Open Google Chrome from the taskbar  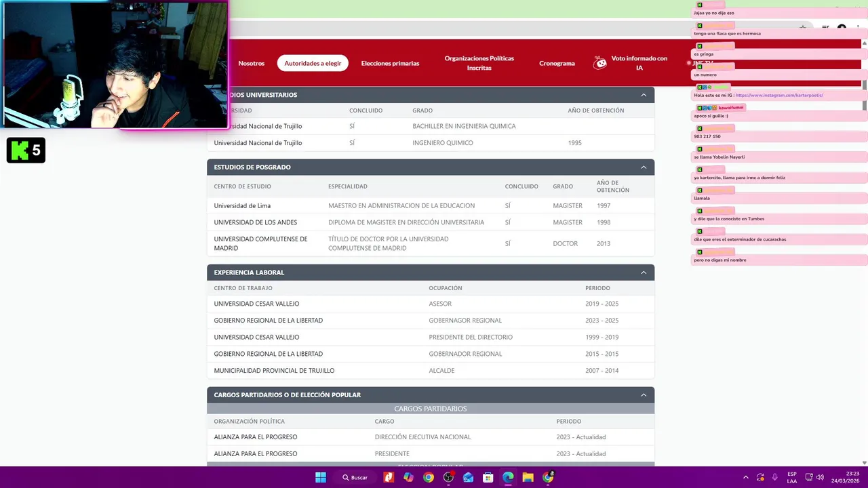click(429, 477)
